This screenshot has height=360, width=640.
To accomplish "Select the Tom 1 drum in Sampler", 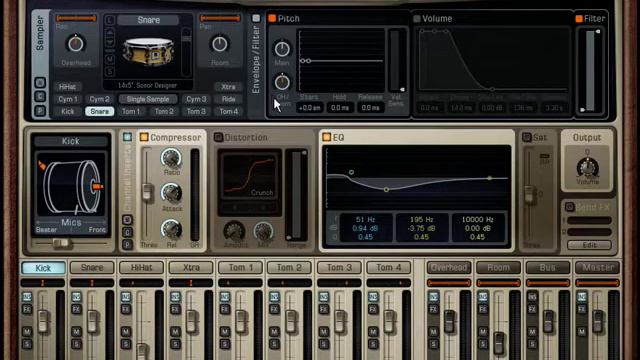I will point(131,111).
